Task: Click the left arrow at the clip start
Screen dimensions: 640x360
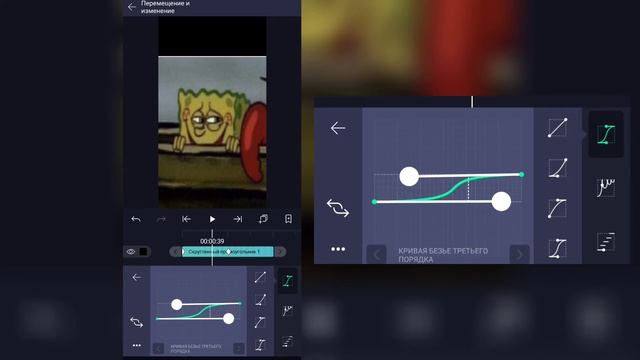Action: [x=176, y=252]
